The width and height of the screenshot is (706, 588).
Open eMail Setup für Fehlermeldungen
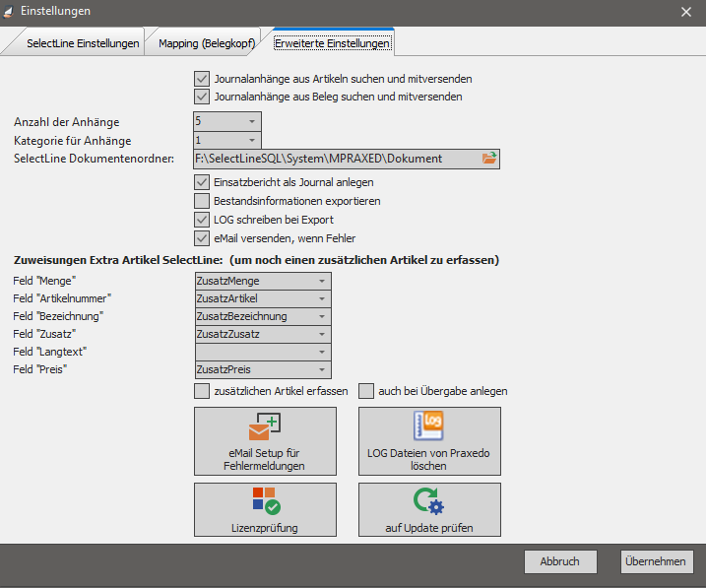pos(266,441)
